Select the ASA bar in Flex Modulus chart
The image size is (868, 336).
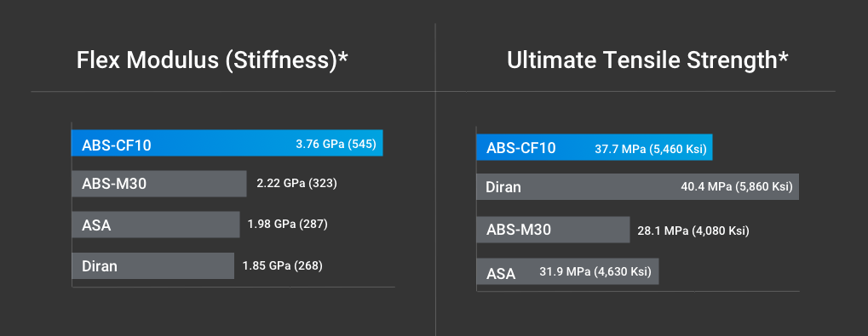pos(156,225)
